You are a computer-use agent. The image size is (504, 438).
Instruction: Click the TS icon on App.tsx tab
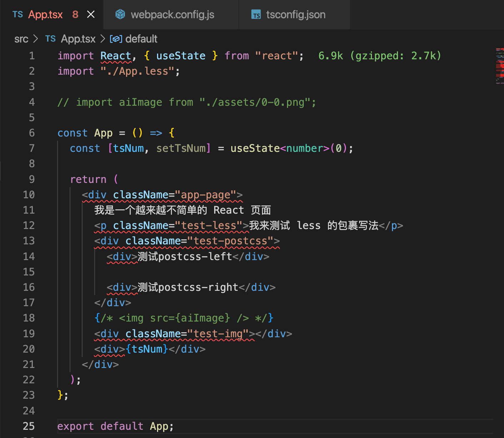[x=17, y=14]
